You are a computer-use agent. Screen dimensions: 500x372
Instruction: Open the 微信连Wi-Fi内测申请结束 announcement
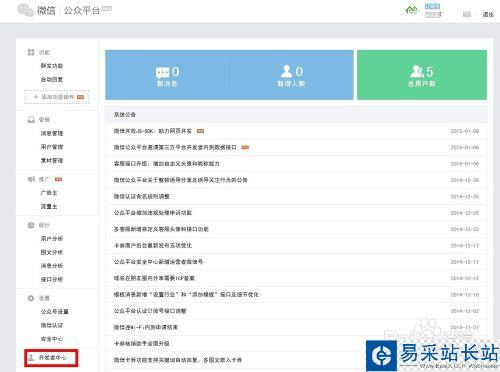click(x=146, y=327)
